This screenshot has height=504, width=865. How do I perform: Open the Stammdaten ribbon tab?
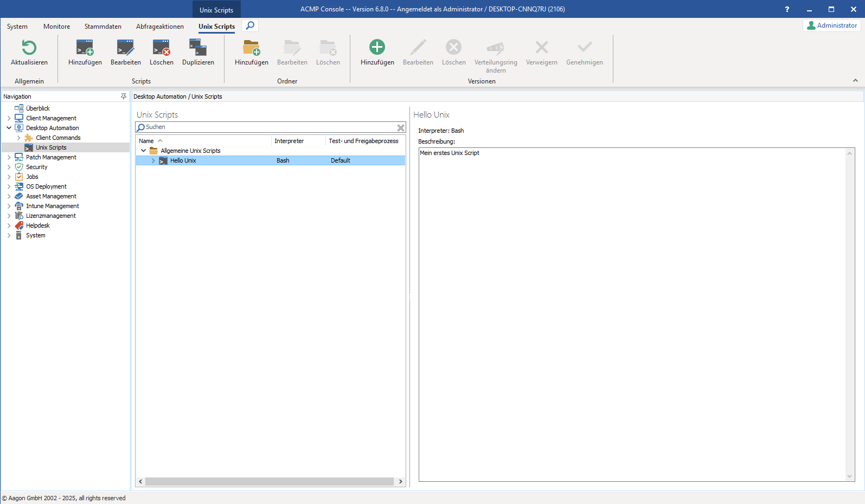pos(102,27)
